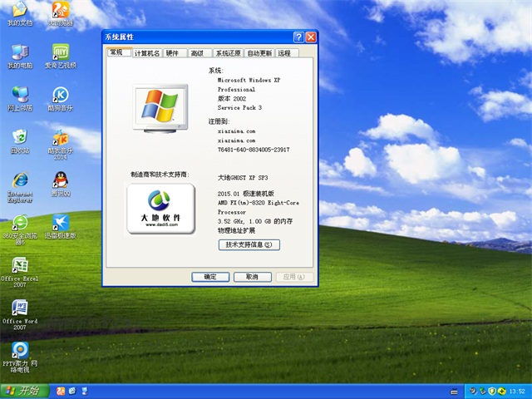Open the 爱奇艺视频 desktop shortcut
This screenshot has width=532, height=399.
pyautogui.click(x=60, y=52)
